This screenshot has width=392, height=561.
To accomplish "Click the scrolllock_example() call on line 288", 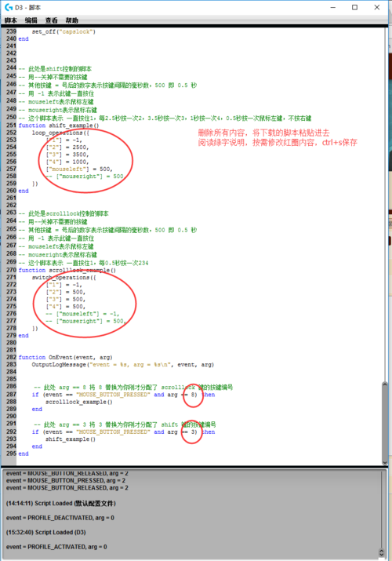I will tap(79, 403).
